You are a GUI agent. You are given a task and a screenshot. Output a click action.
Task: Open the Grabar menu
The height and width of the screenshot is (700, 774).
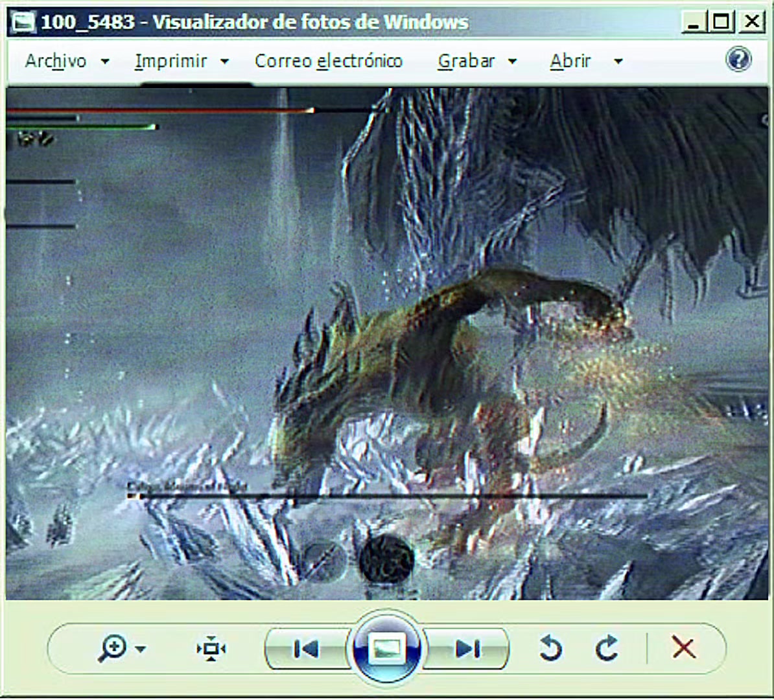click(466, 61)
